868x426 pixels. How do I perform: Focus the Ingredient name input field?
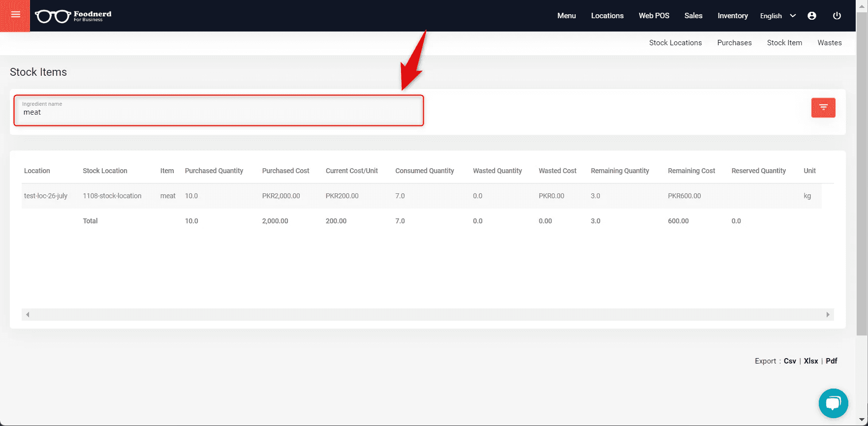(218, 111)
